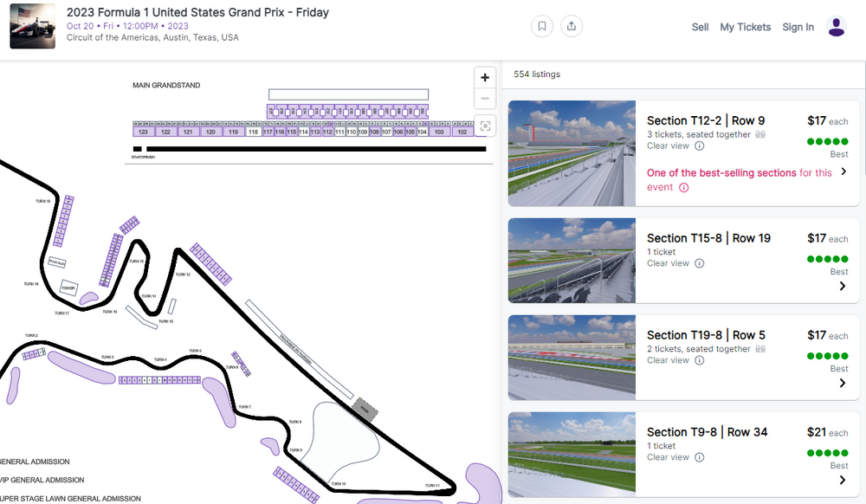The width and height of the screenshot is (866, 504).
Task: Bookmark this event with the save icon
Action: 542,26
